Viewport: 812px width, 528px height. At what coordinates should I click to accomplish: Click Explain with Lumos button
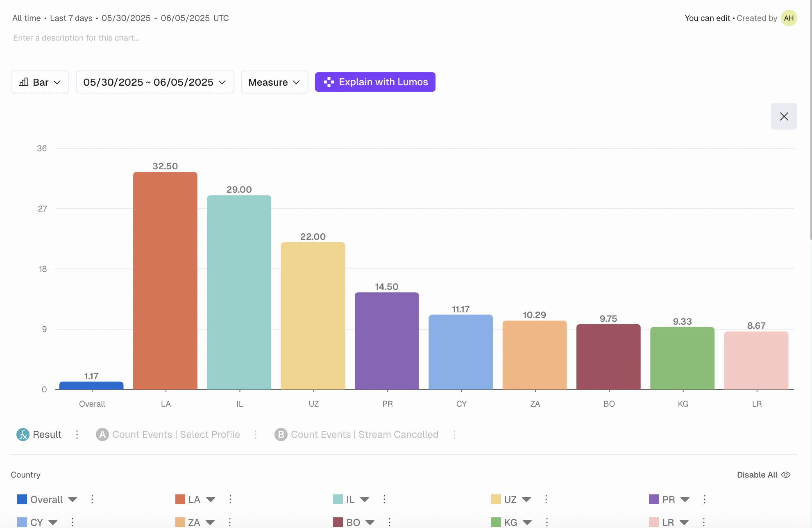[375, 82]
